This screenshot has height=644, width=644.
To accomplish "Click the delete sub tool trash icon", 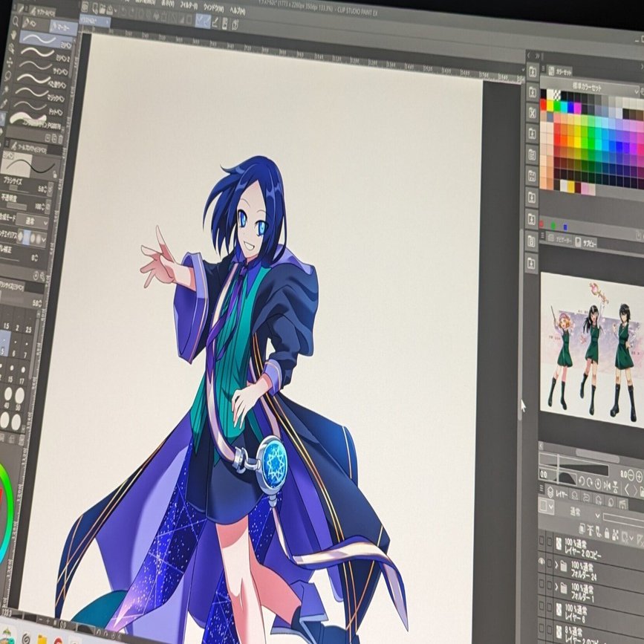I will tap(60, 139).
